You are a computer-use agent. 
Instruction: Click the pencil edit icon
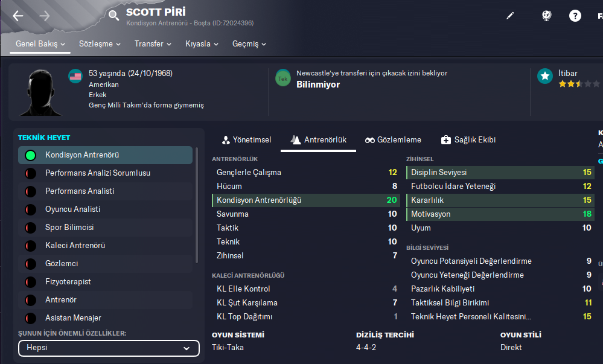point(510,16)
